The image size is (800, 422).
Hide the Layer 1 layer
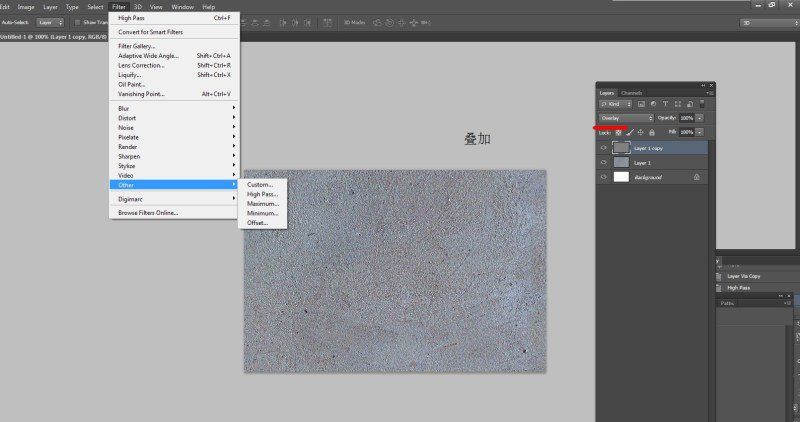click(604, 162)
